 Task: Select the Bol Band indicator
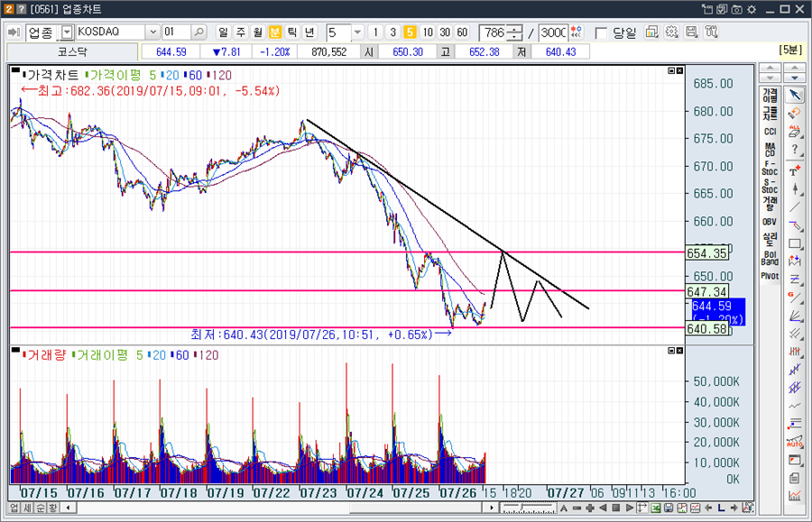click(770, 258)
